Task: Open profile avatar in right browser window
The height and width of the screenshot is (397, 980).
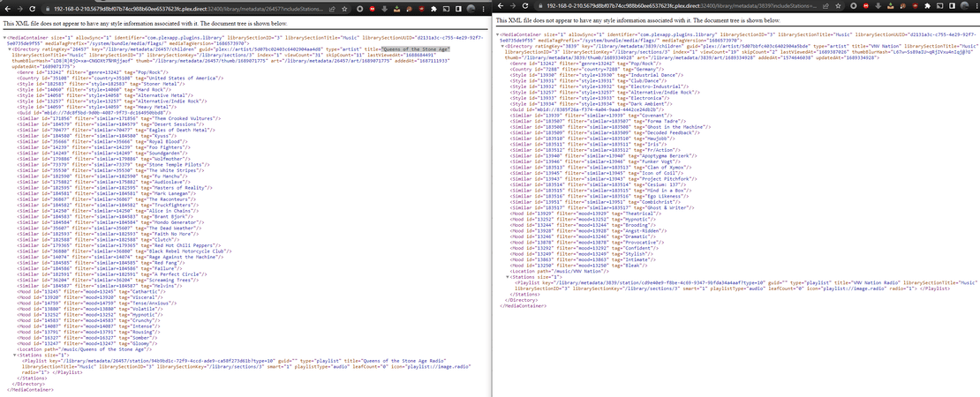Action: pos(966,5)
